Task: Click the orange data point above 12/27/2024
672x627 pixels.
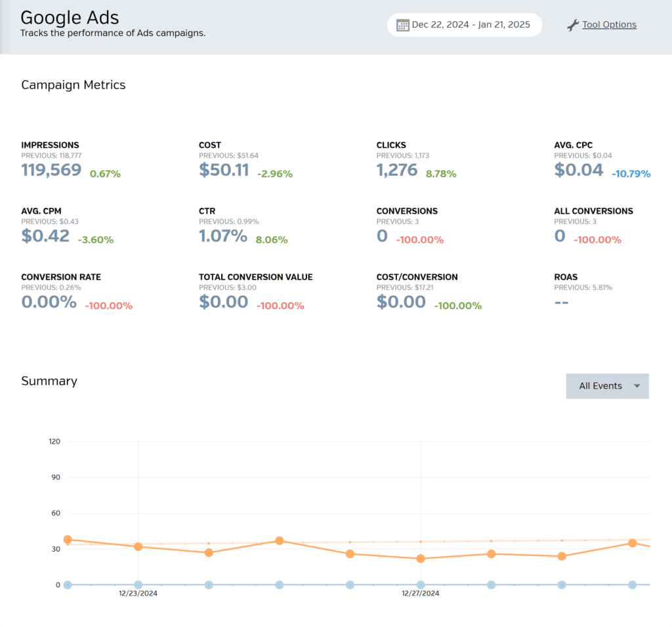Action: point(421,559)
